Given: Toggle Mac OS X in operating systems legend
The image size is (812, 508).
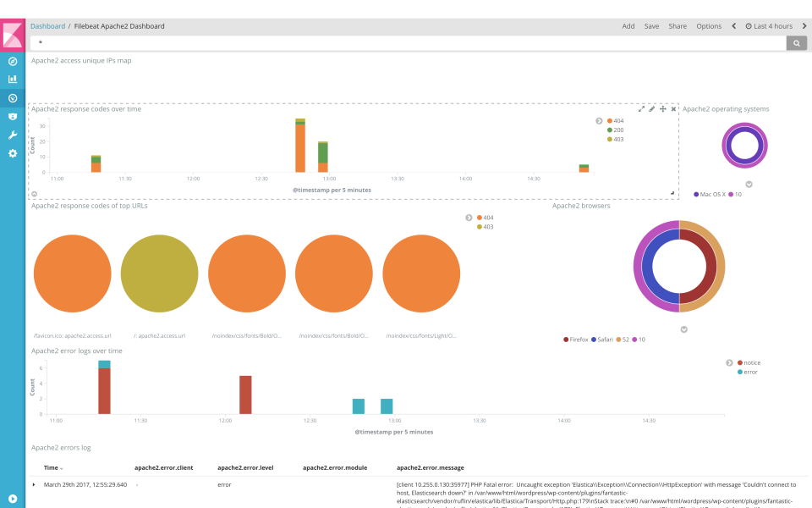Looking at the screenshot, I should (709, 193).
